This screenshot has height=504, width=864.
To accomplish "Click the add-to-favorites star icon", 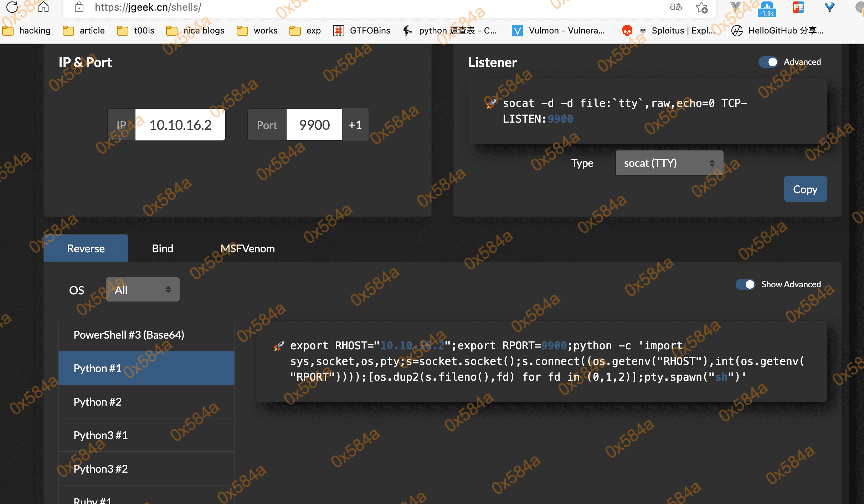I will pos(701,7).
